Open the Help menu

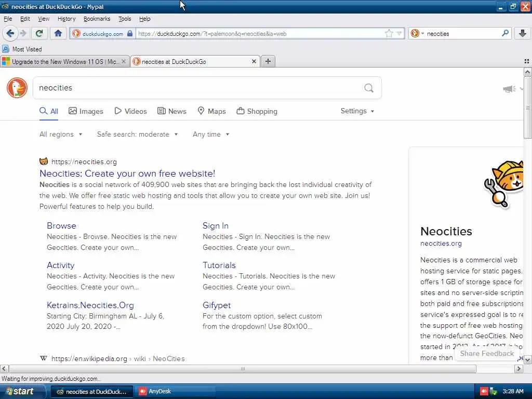144,19
